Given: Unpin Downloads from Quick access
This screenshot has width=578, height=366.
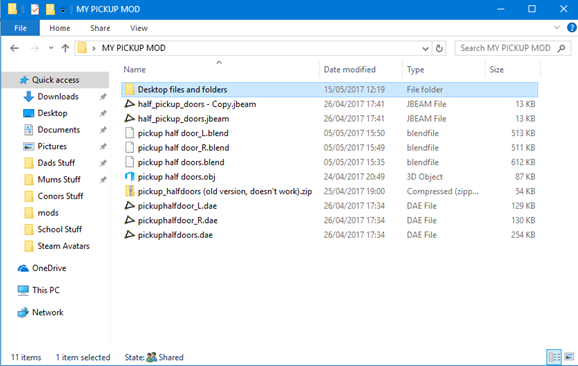Looking at the screenshot, I should coord(103,97).
